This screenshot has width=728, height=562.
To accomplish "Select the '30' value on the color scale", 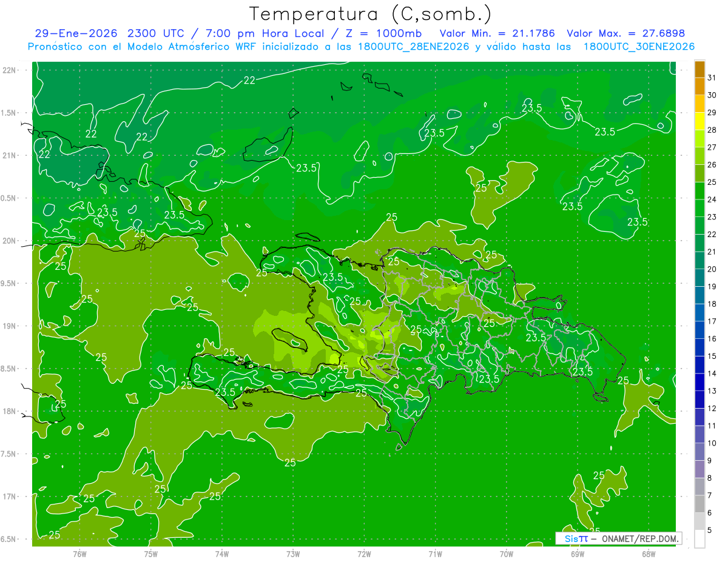I will pos(712,95).
